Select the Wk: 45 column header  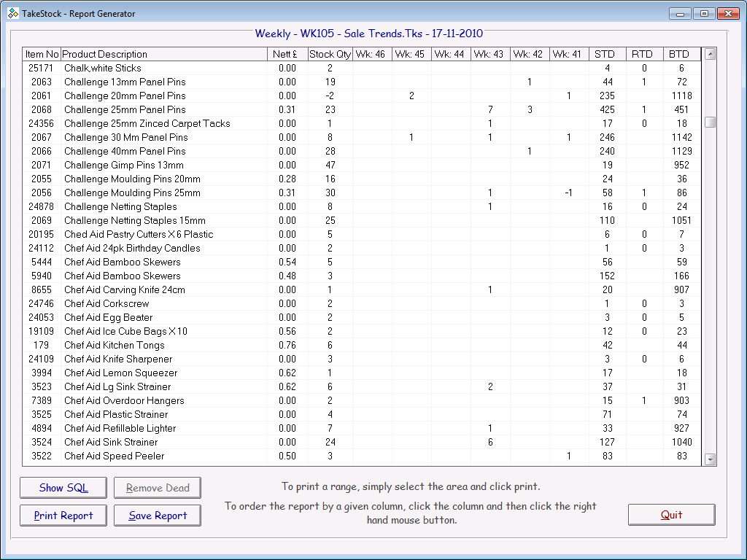(x=411, y=54)
